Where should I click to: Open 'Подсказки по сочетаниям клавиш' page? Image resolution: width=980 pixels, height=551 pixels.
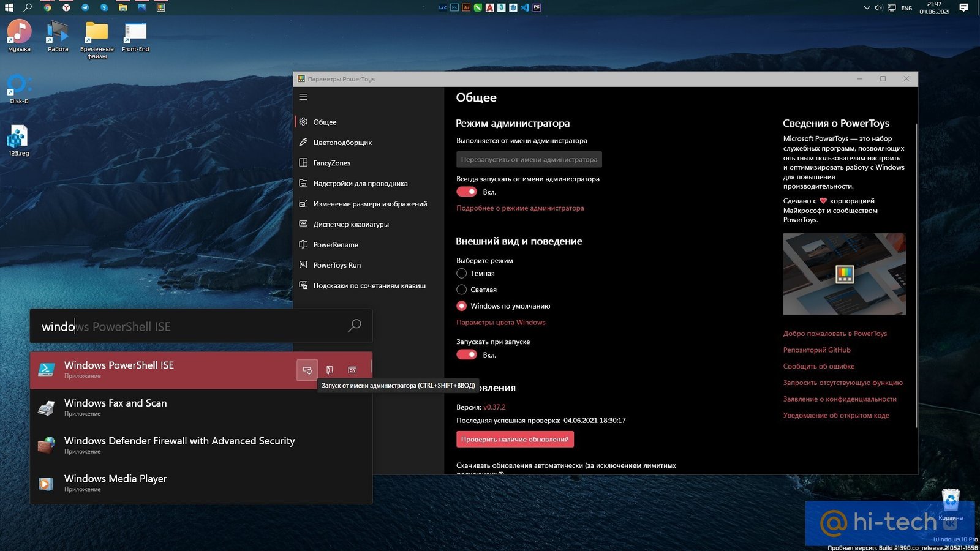(369, 285)
